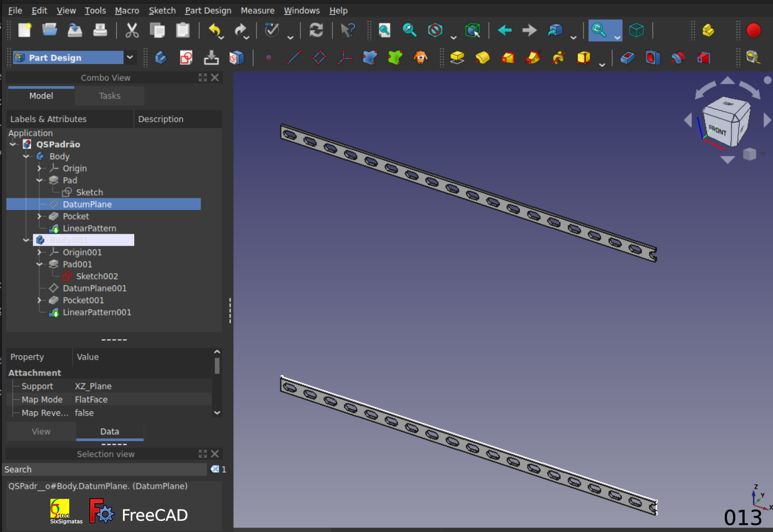Click the Search field in Selection view
The image size is (773, 532).
click(105, 469)
